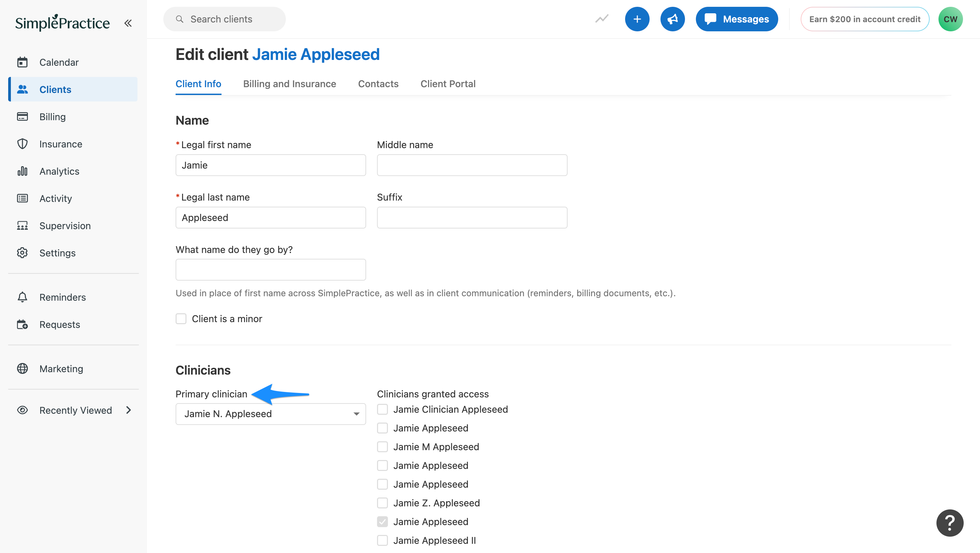
Task: Click the Activity list icon
Action: 22,198
